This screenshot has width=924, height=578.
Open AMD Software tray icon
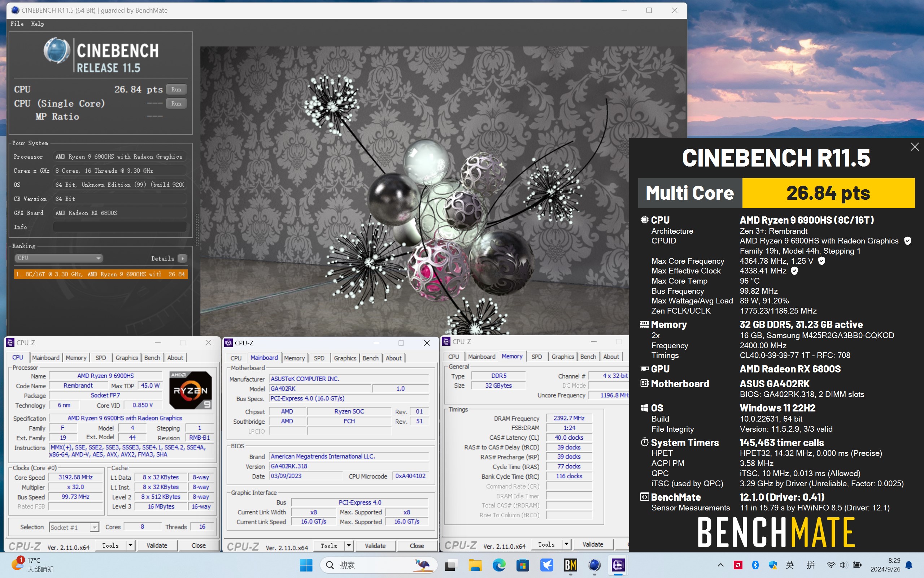[x=738, y=565]
